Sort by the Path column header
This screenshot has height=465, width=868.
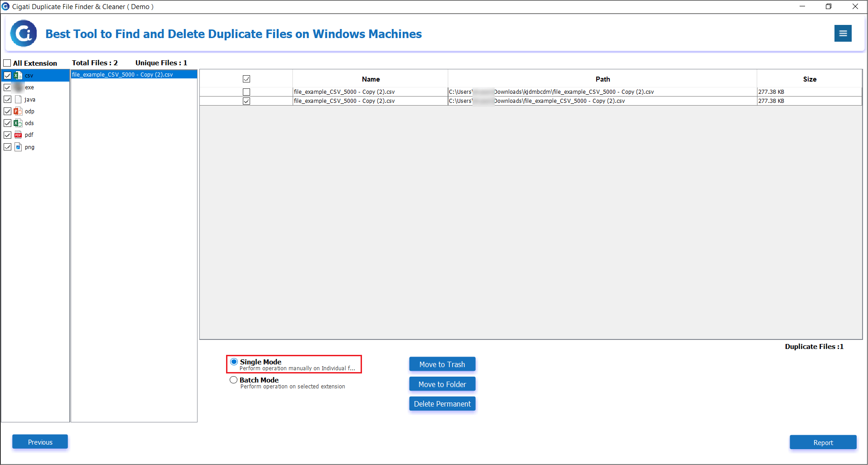pos(603,79)
